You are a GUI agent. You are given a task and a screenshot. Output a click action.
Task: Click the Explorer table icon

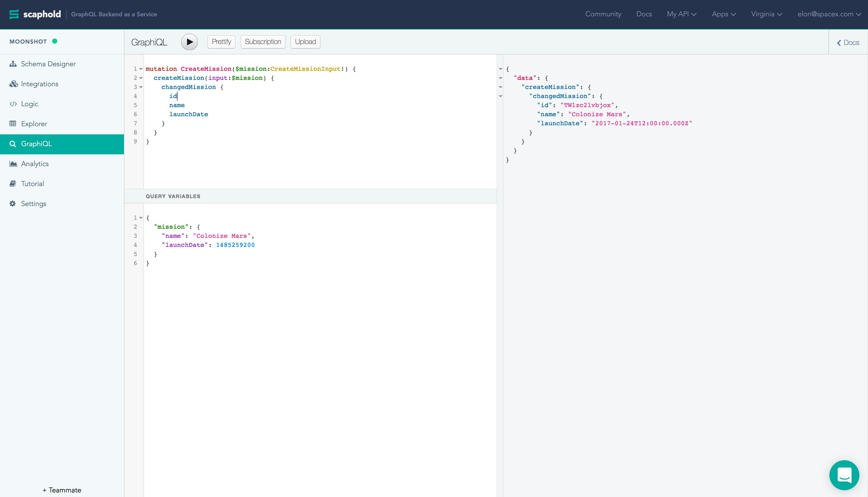pyautogui.click(x=13, y=123)
